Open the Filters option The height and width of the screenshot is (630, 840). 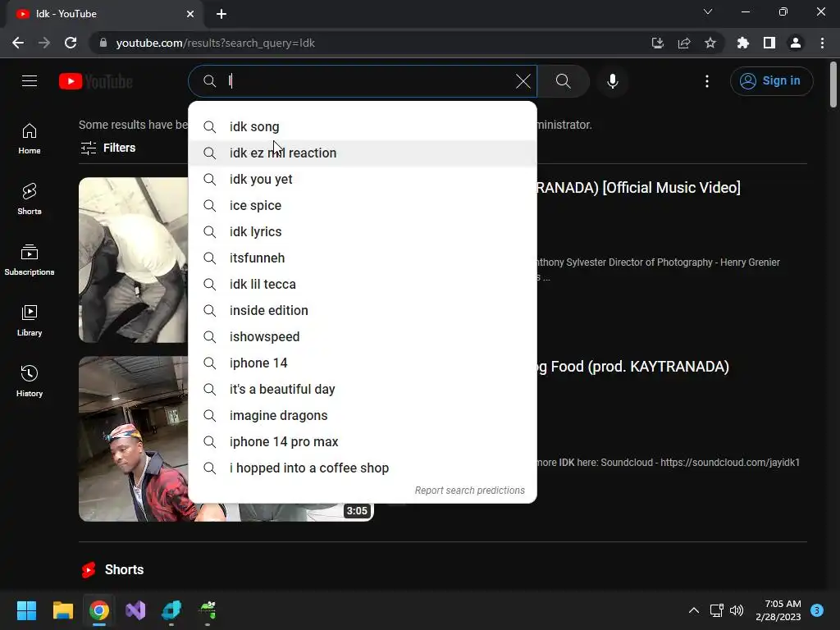[107, 148]
